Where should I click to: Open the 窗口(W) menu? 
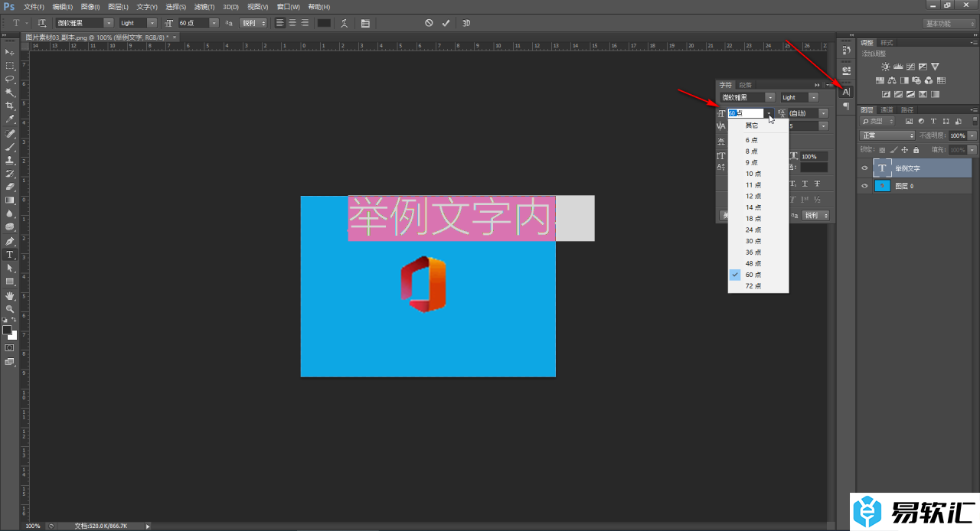[288, 6]
